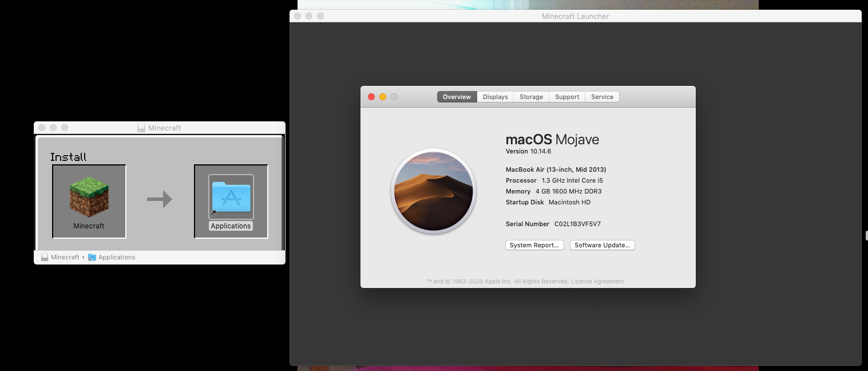Image resolution: width=868 pixels, height=371 pixels.
Task: Close the About This Mac window
Action: 371,97
